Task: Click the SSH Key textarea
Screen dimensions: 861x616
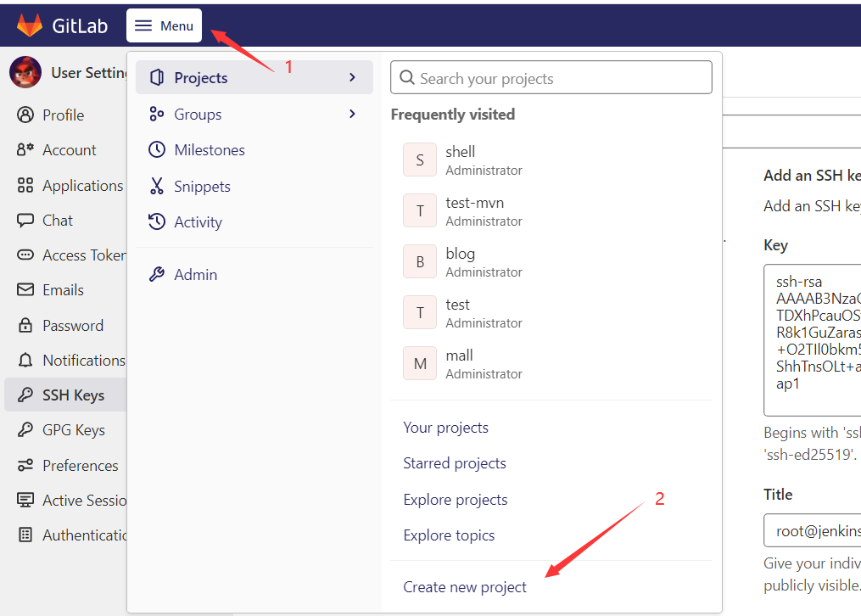Action: pos(812,340)
